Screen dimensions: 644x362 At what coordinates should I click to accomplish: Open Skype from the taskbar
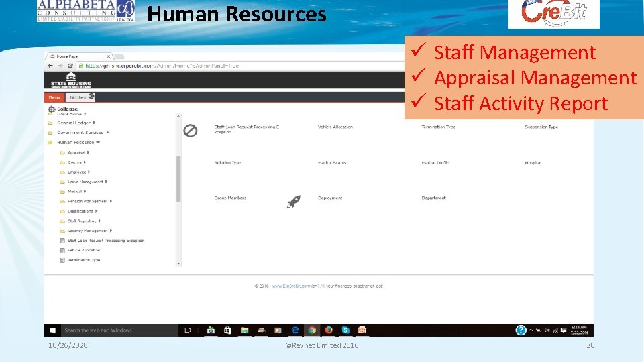345,330
